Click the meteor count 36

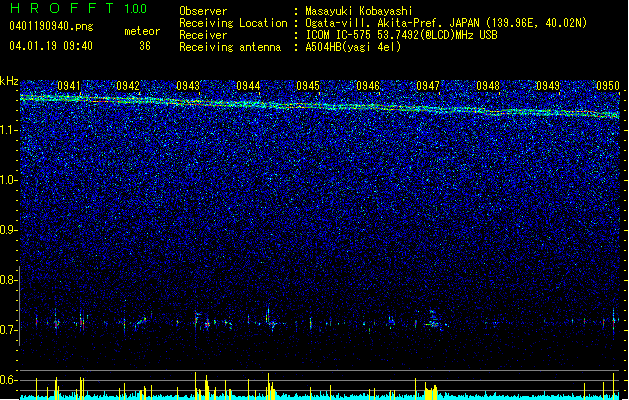(145, 46)
